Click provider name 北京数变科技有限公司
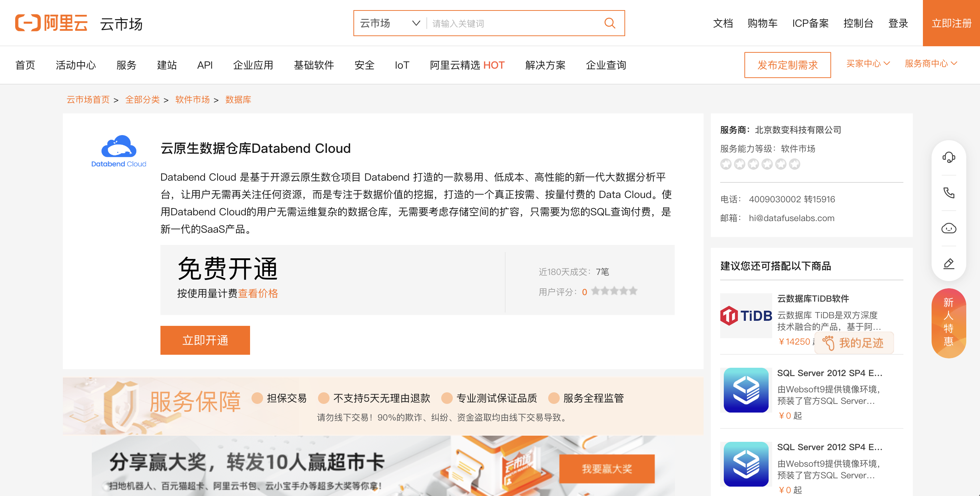This screenshot has width=980, height=496. click(798, 130)
